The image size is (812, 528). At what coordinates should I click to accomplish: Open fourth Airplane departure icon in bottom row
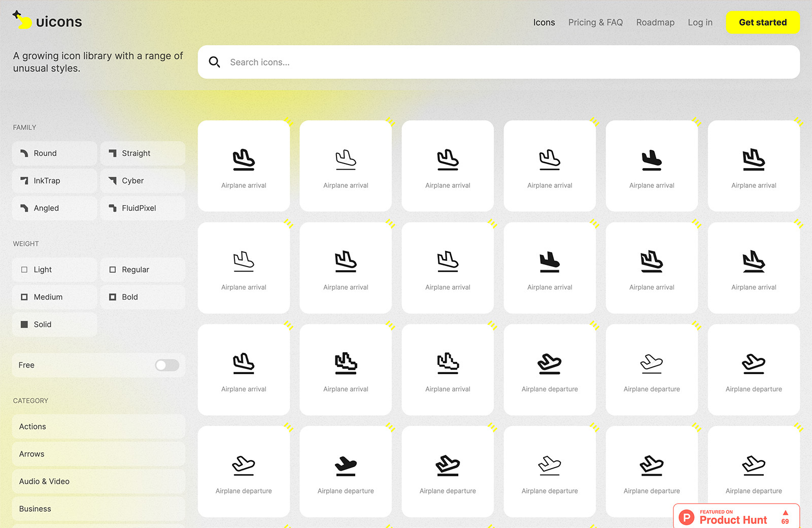(x=550, y=472)
